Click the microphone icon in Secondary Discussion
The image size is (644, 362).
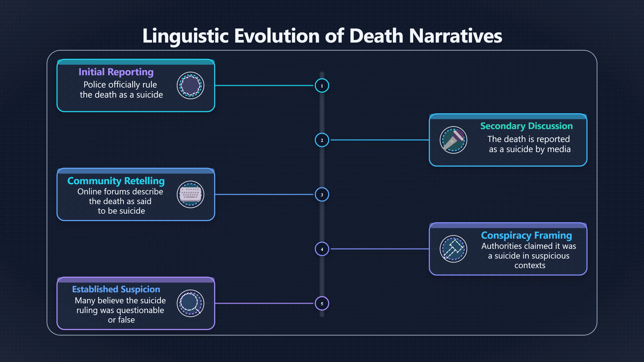pos(453,140)
